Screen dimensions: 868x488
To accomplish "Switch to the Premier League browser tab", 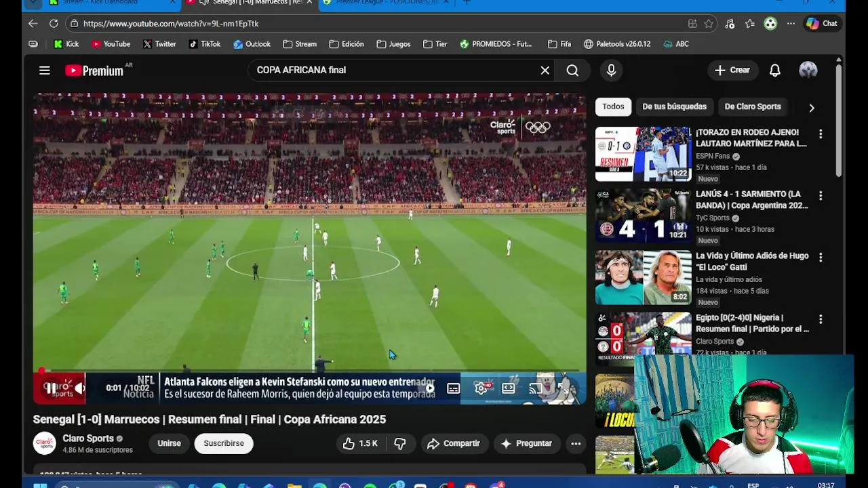I will coord(387,3).
